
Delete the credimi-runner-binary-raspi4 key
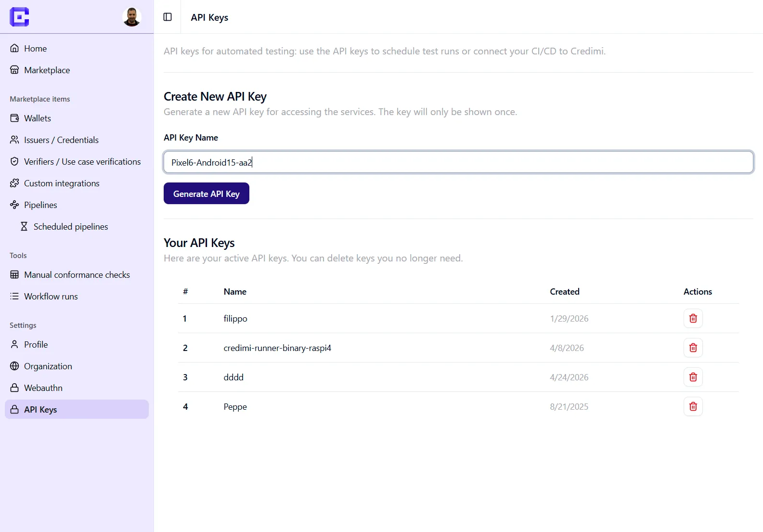coord(693,348)
